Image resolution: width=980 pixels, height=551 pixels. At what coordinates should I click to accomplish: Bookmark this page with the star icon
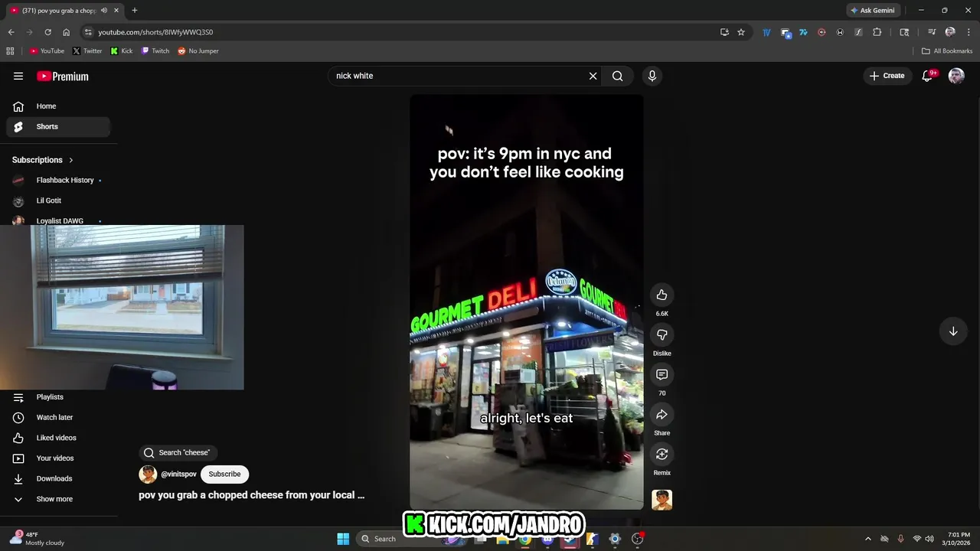tap(741, 32)
